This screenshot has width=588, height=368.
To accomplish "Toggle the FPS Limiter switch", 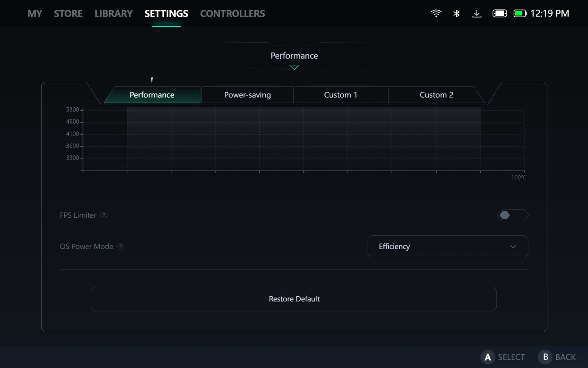I will tap(513, 215).
